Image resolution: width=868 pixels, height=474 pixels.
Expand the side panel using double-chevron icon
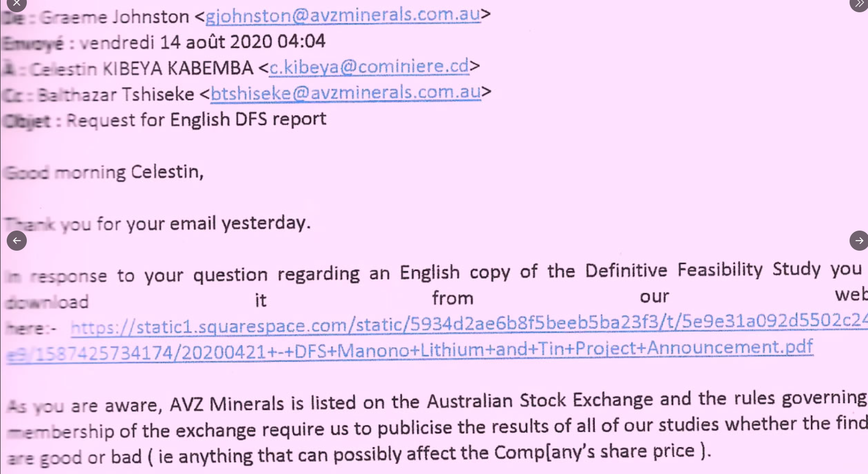[859, 4]
